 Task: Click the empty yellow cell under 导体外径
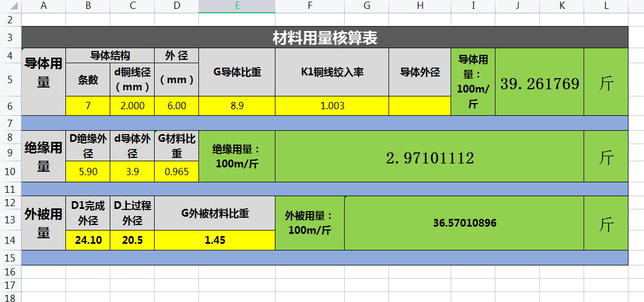coord(420,106)
